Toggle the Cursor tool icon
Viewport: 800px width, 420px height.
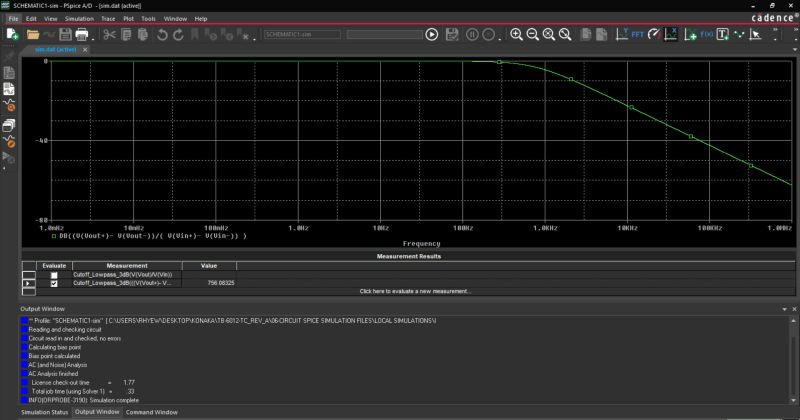[x=756, y=35]
